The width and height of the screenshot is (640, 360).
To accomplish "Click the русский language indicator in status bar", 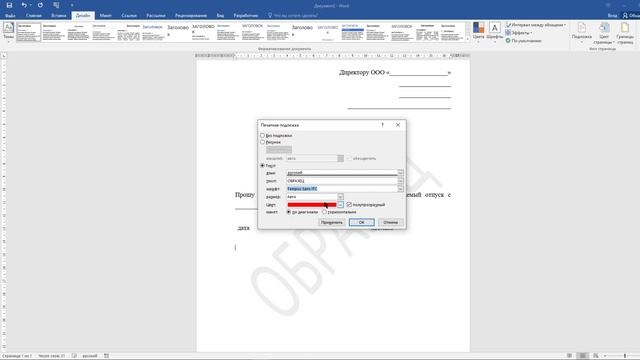I will 90,356.
